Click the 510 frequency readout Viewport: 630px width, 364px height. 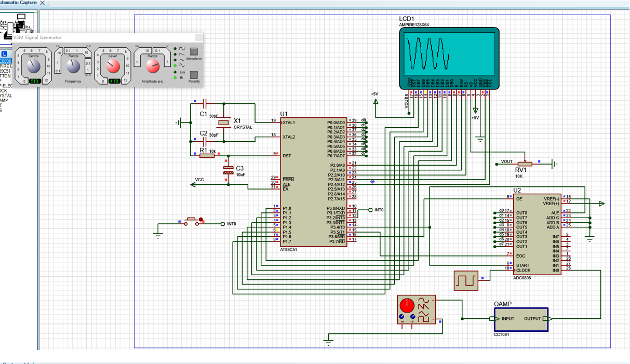(x=34, y=82)
